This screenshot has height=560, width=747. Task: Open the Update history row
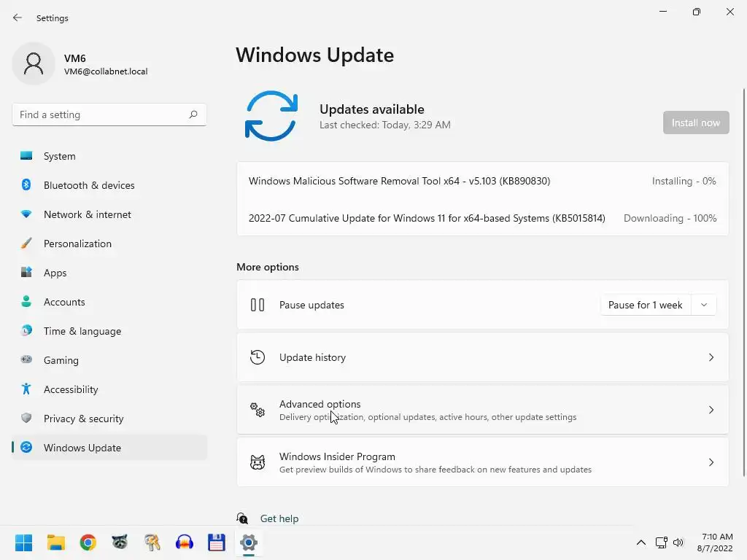483,357
